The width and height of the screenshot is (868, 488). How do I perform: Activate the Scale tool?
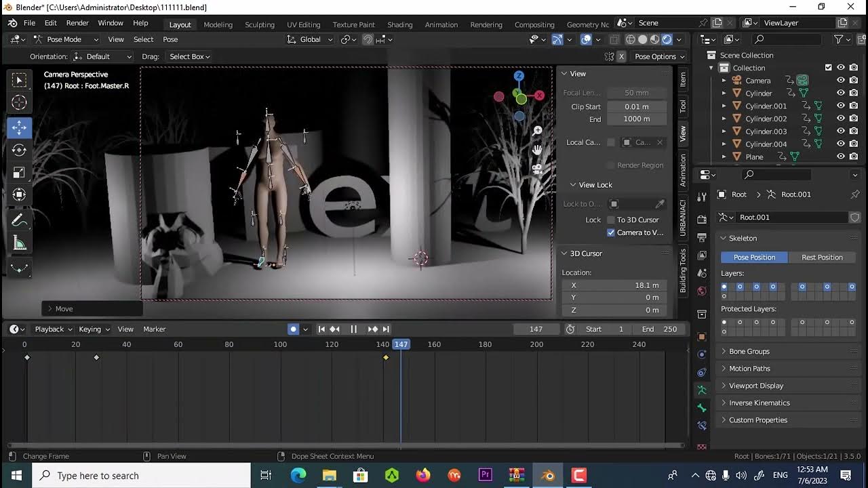point(19,173)
